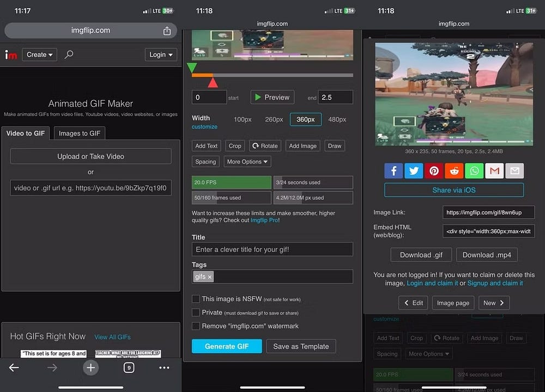545x392 pixels.
Task: Switch to Images to GIF tab
Action: [80, 133]
